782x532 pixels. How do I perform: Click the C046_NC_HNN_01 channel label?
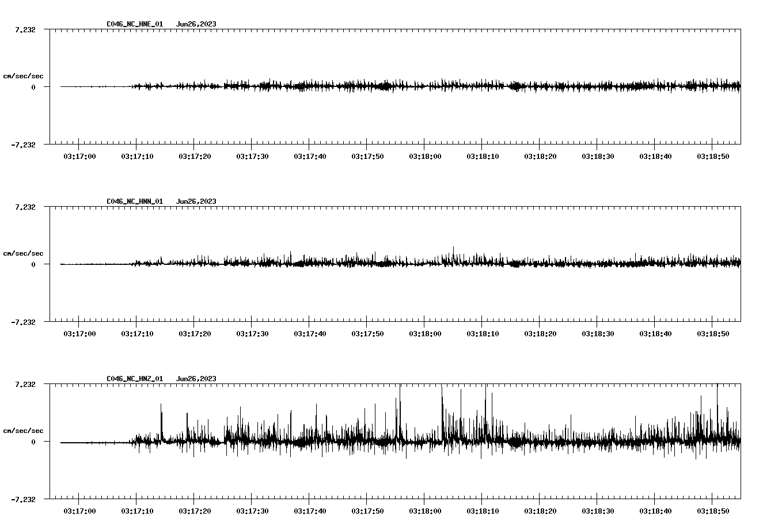pos(134,200)
